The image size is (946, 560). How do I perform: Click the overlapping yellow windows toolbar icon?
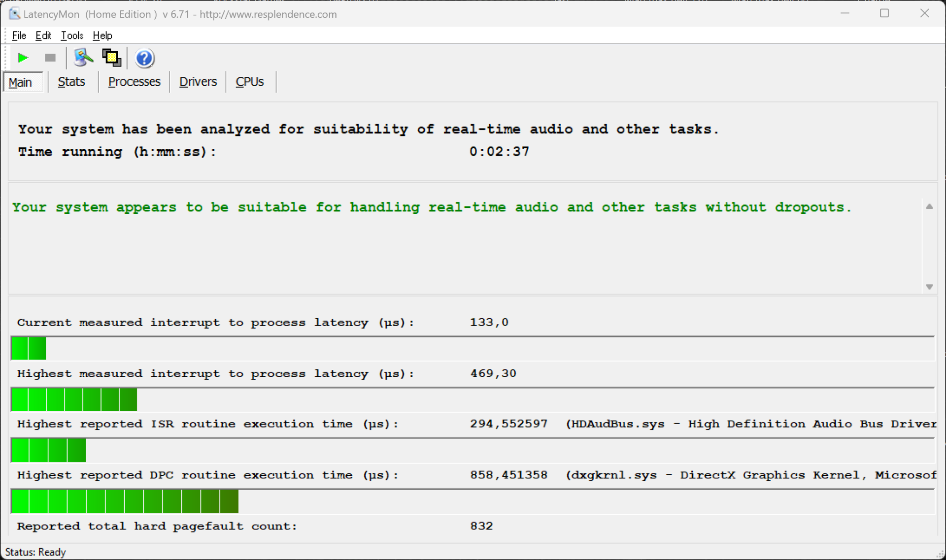pos(112,58)
